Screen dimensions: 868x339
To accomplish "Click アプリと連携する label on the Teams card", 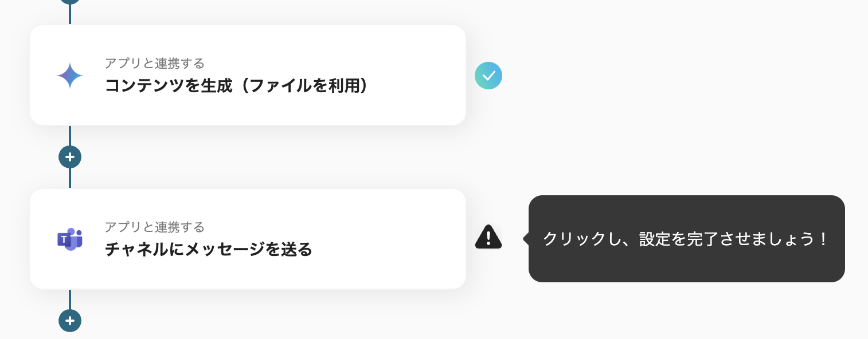I will coord(154,227).
